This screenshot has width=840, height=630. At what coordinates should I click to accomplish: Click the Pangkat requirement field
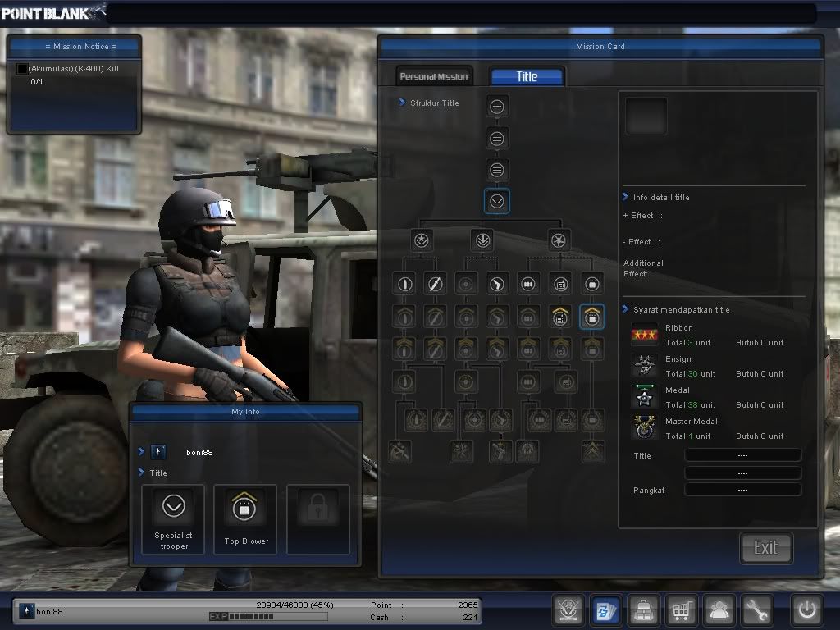[x=742, y=490]
